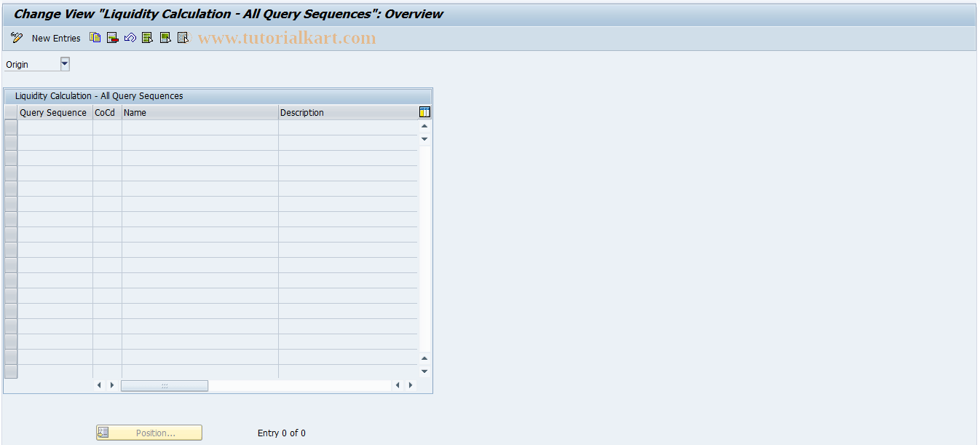Toggle Display/Change mode with pencil icon
This screenshot has height=445, width=980.
click(x=16, y=38)
